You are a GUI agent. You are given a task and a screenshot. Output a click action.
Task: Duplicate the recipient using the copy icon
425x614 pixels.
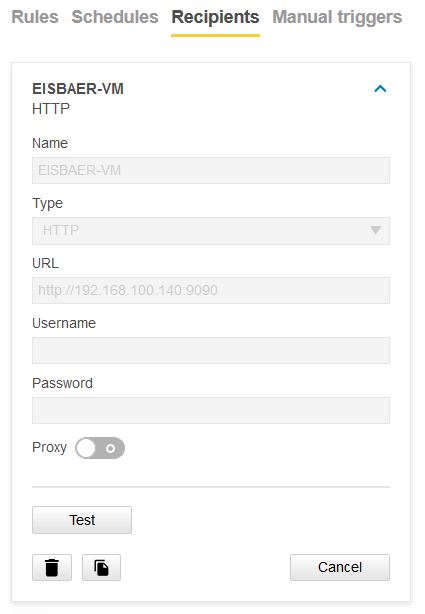coord(101,567)
